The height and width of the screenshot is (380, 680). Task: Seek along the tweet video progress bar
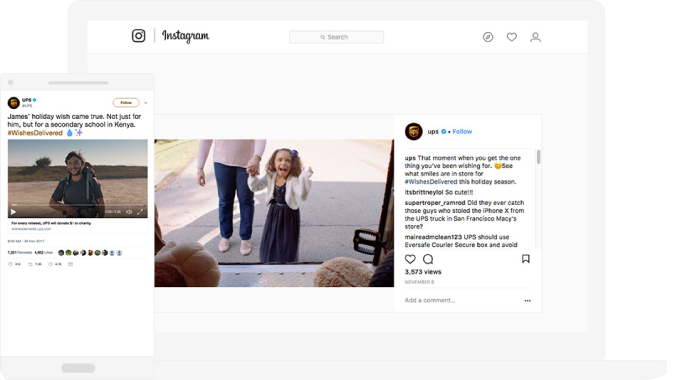click(78, 205)
